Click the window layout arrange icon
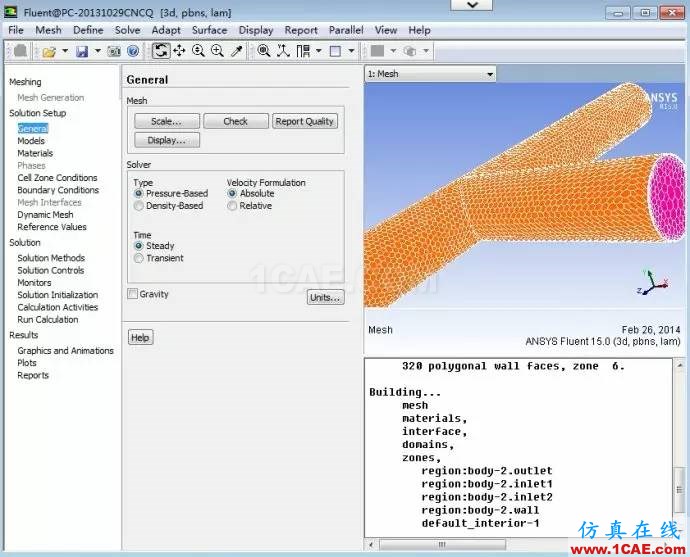Screen dimensions: 690x557 [303, 51]
